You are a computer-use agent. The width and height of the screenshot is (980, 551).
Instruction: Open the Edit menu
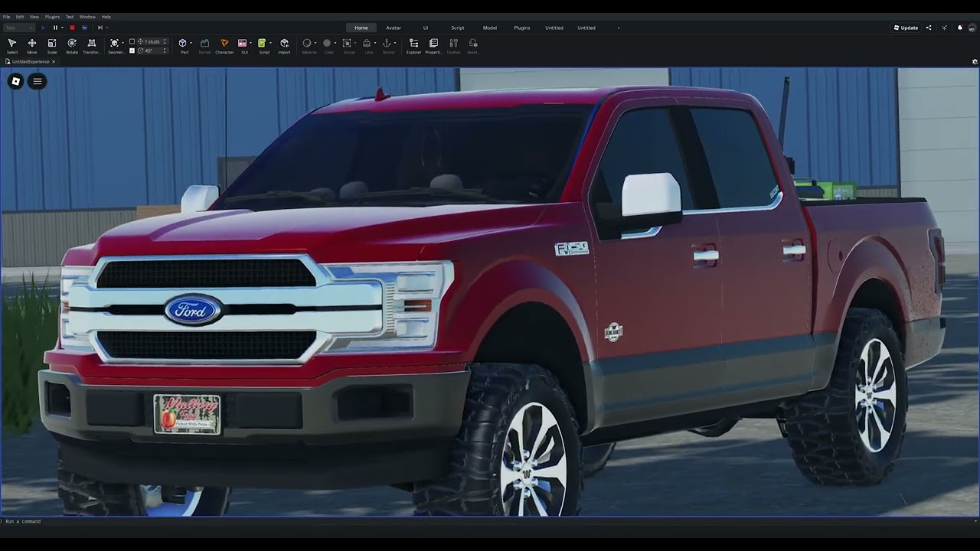pyautogui.click(x=20, y=17)
